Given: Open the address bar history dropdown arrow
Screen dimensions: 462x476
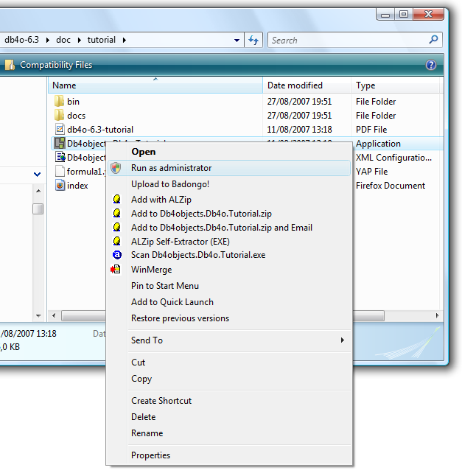Looking at the screenshot, I should (237, 40).
